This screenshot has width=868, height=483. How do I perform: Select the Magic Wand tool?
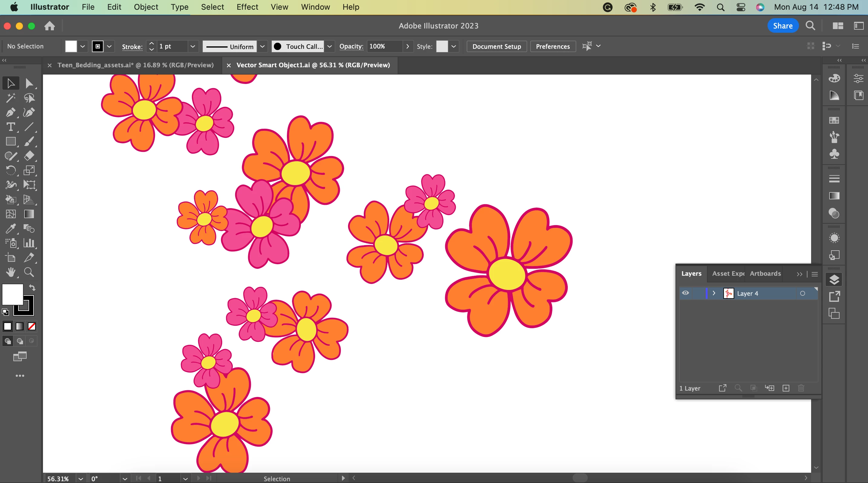coord(11,98)
